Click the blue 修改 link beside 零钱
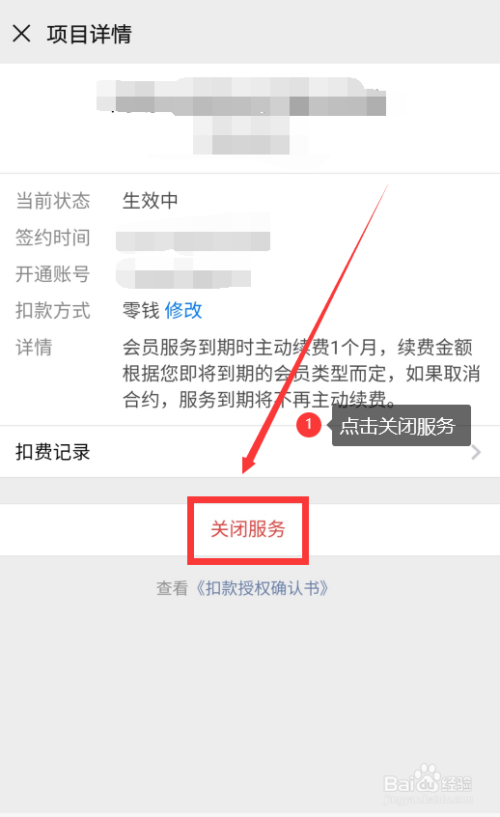Screen dimensions: 500x817 click(x=183, y=311)
